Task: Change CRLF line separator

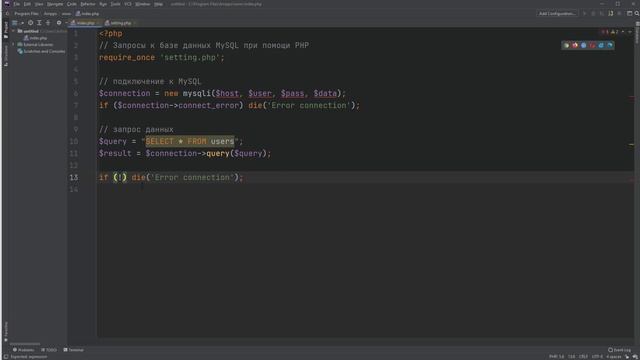Action: (x=583, y=357)
